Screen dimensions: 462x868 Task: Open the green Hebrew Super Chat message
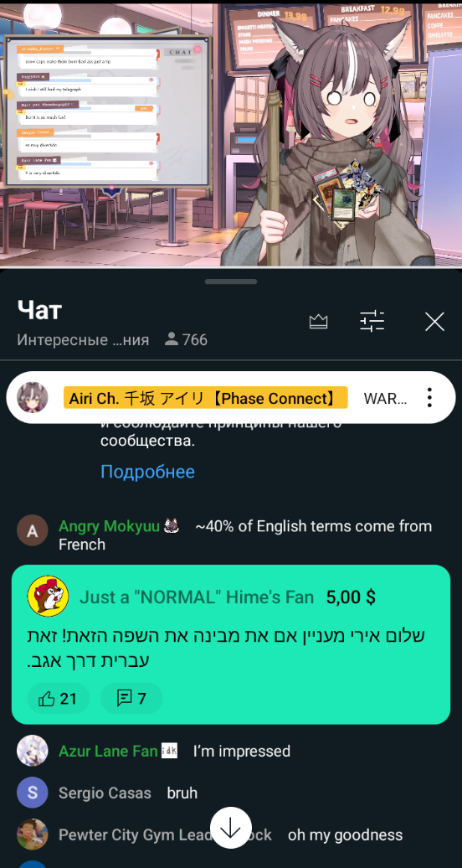coord(231,644)
